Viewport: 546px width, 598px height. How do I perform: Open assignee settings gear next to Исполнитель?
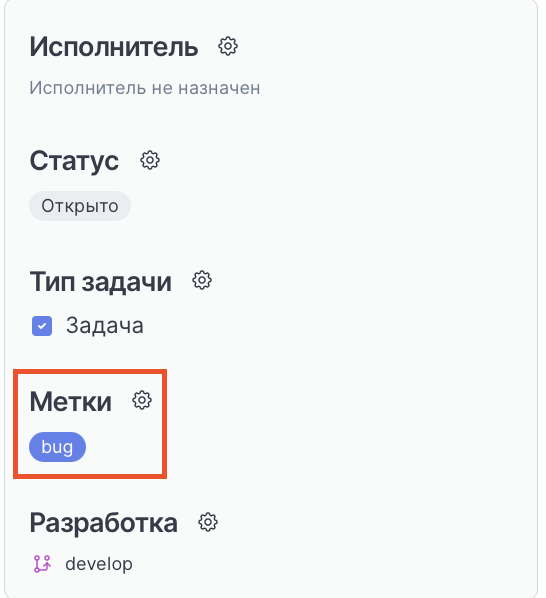click(228, 47)
